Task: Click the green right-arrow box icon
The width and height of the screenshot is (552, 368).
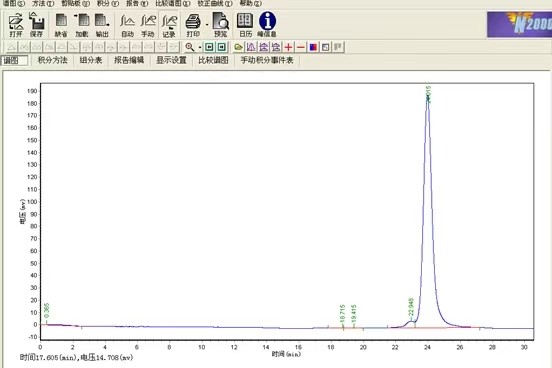Action: point(221,47)
